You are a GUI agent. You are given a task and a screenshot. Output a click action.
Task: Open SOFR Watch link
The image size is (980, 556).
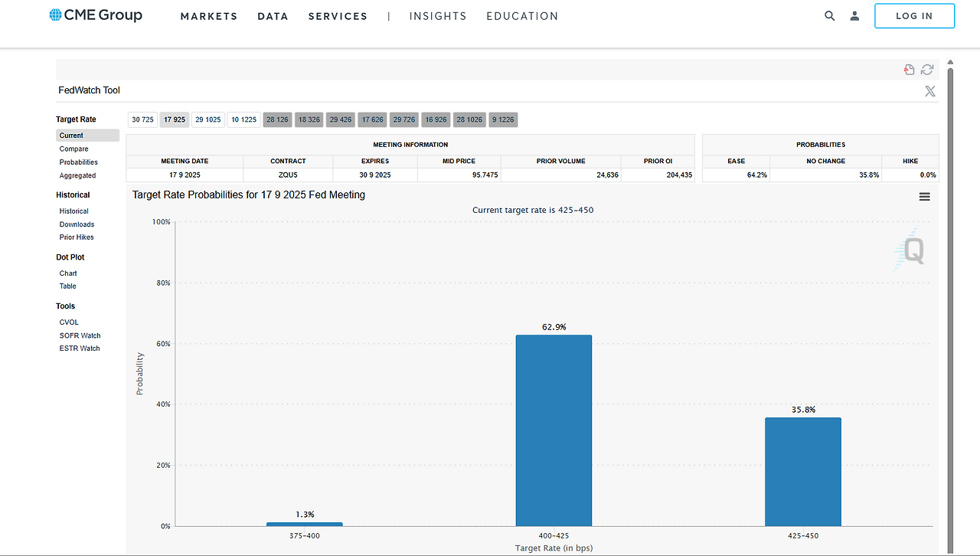tap(80, 335)
